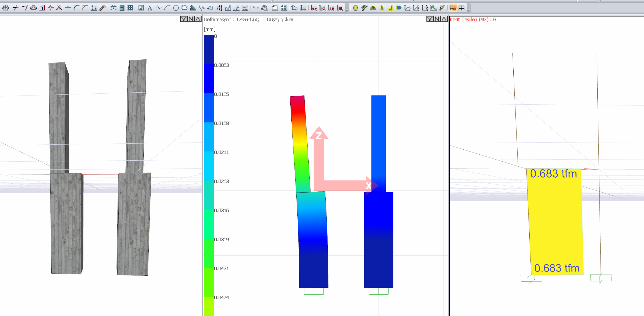644x316 pixels.
Task: Toggle the highlighted orange table-view button
Action: click(453, 8)
